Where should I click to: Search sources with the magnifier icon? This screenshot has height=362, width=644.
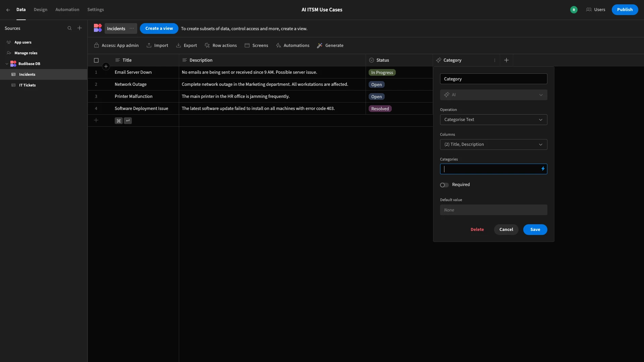[x=69, y=28]
